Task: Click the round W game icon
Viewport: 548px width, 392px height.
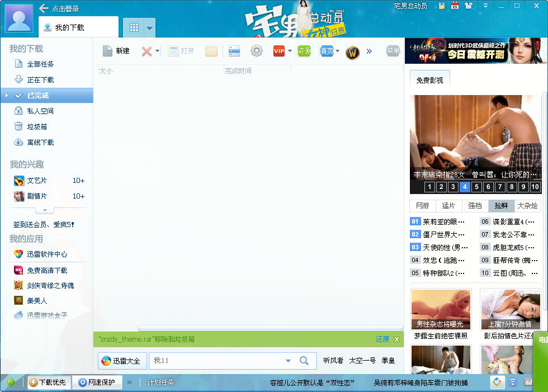Action: 353,53
